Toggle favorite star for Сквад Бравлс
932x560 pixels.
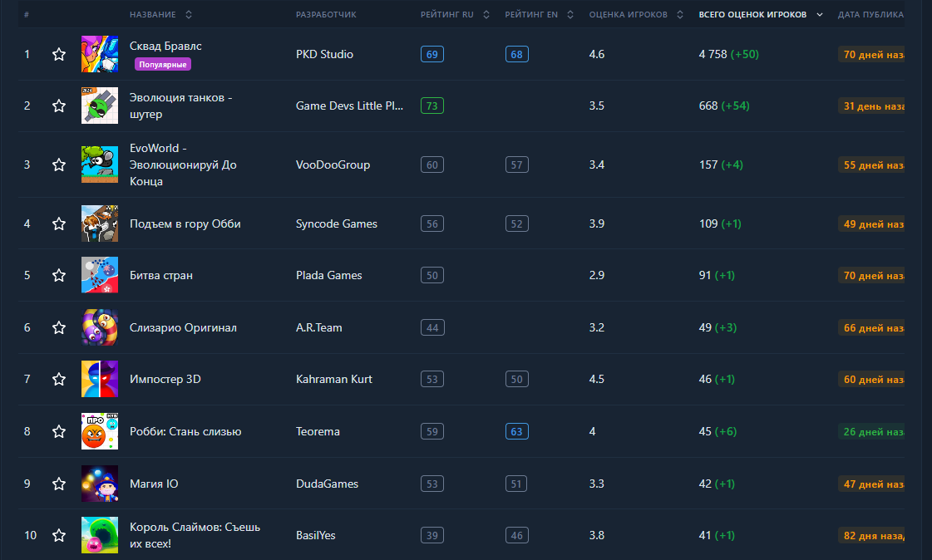pos(59,55)
